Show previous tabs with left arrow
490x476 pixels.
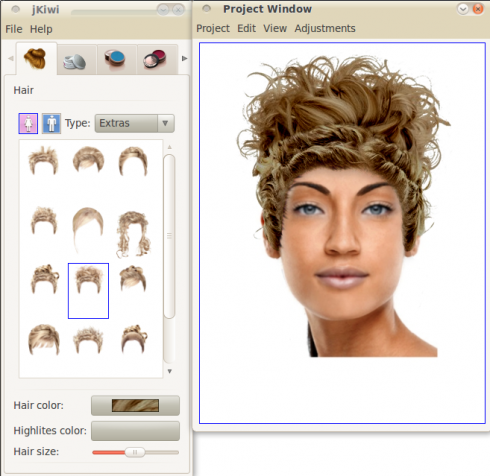click(x=11, y=59)
